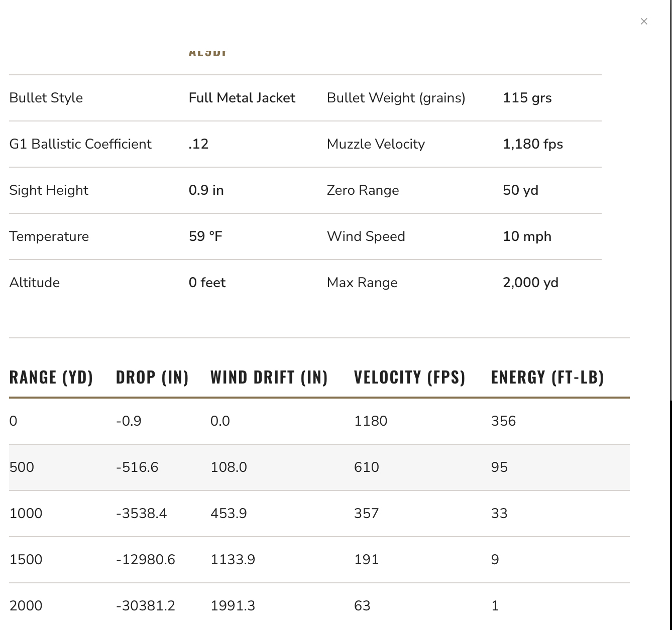
Task: Click the 10 mph wind speed value
Action: (527, 236)
